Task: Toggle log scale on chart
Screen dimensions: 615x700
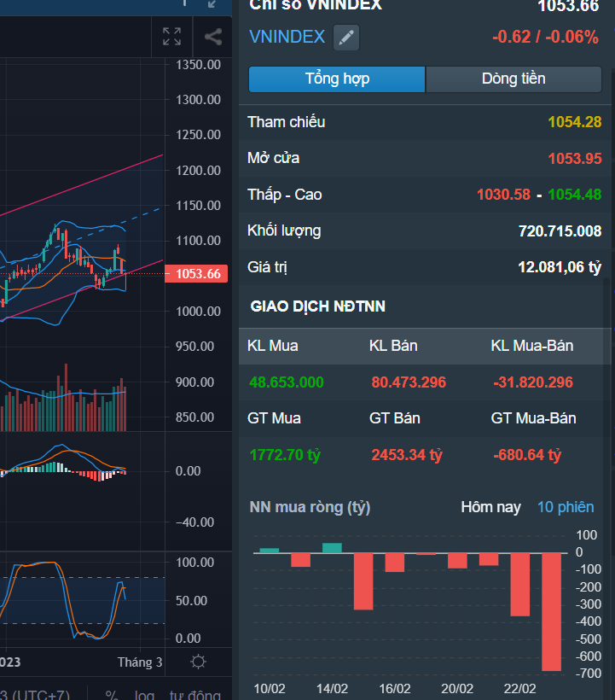Action: [144, 694]
